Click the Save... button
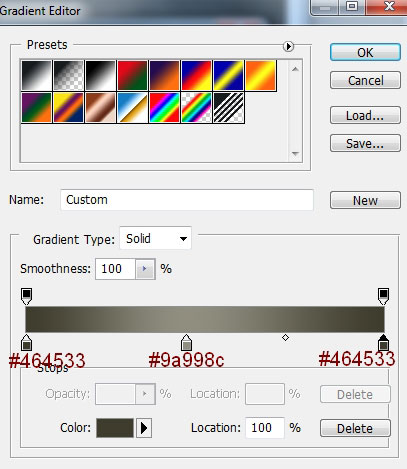The width and height of the screenshot is (407, 469). pyautogui.click(x=365, y=143)
